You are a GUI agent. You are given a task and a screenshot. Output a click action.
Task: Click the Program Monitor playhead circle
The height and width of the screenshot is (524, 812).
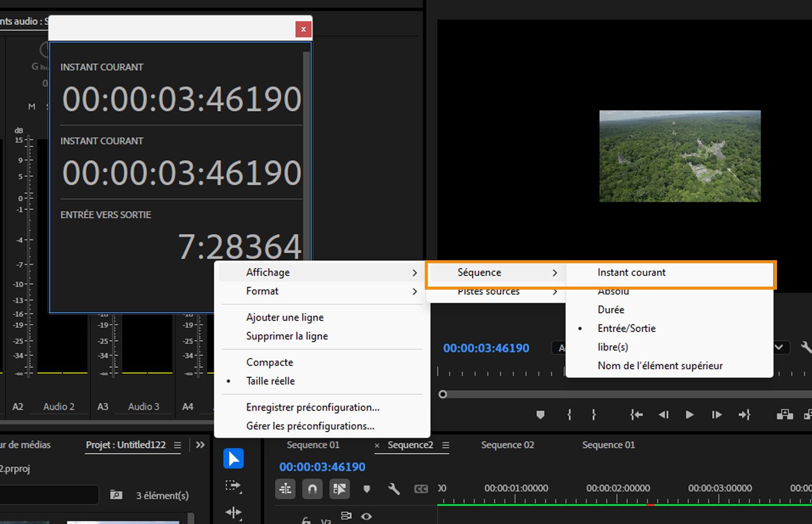click(443, 394)
